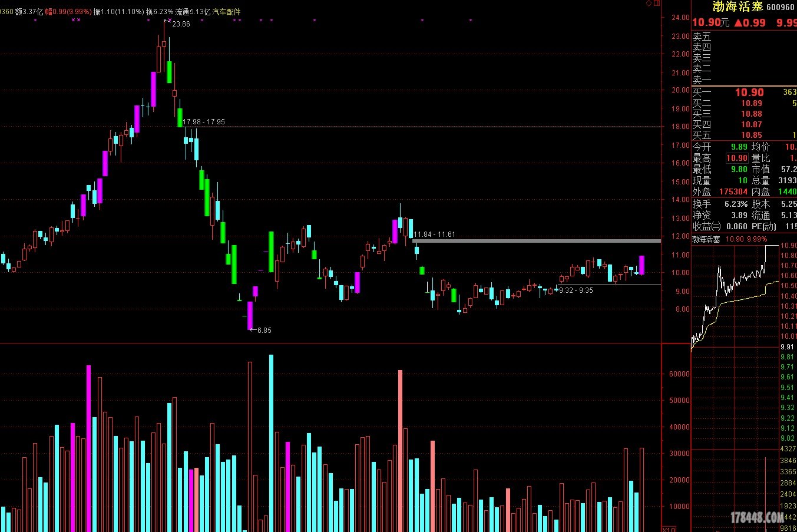Click the 外盘 value 175304
The height and width of the screenshot is (532, 797).
pos(733,191)
